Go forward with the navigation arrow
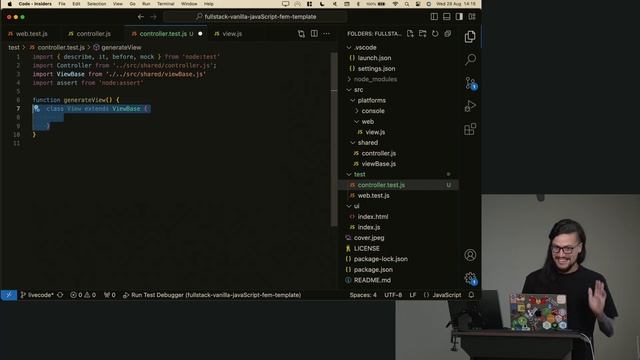 153,17
